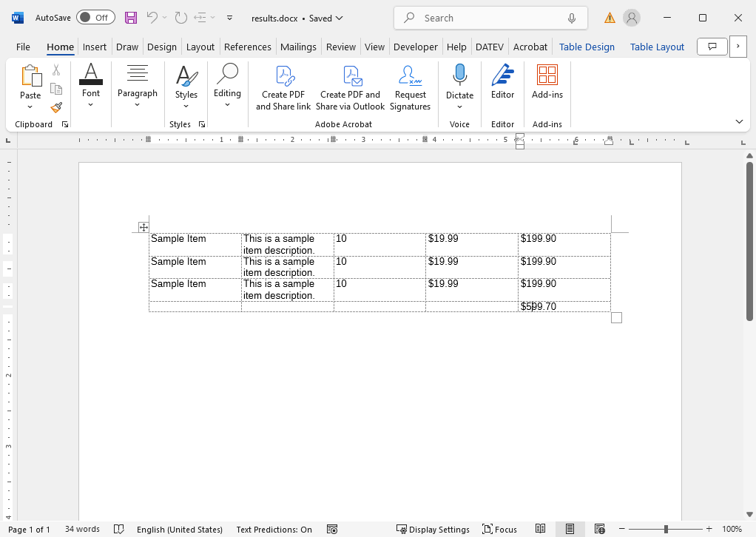Open the user account profile icon
Screen dimensions: 756x537
pyautogui.click(x=632, y=18)
